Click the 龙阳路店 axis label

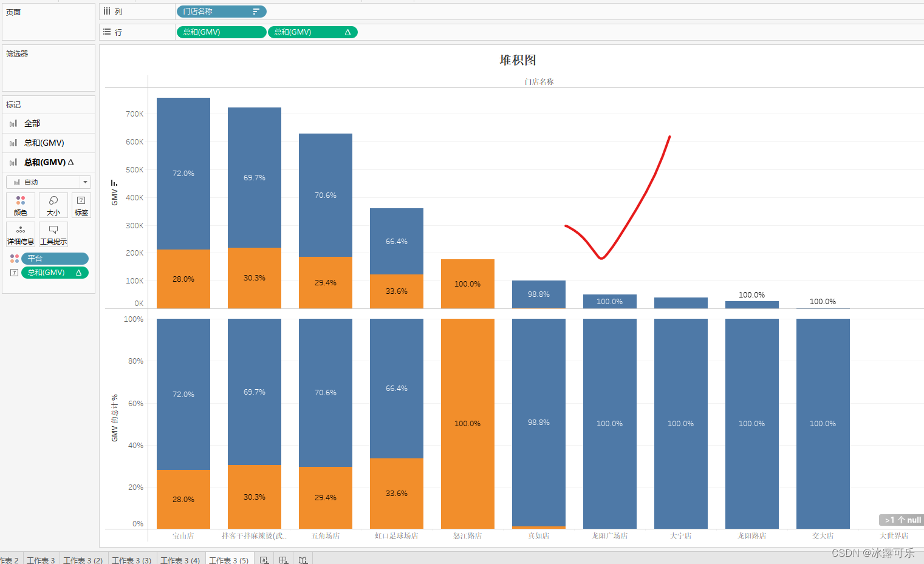[752, 536]
